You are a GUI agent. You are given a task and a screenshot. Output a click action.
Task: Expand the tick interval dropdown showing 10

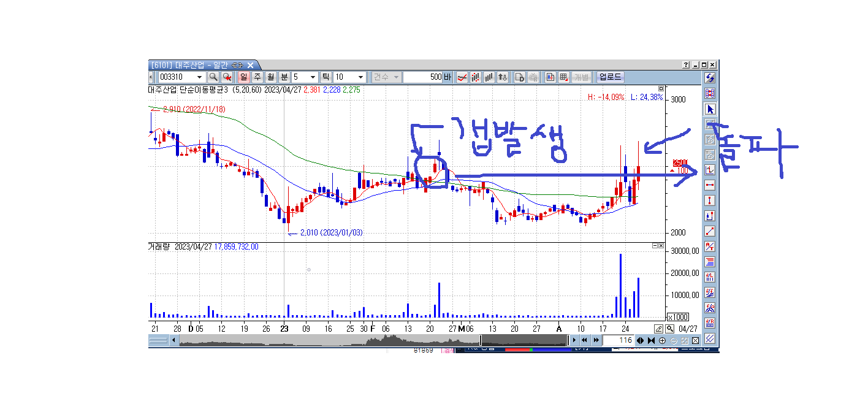point(360,77)
